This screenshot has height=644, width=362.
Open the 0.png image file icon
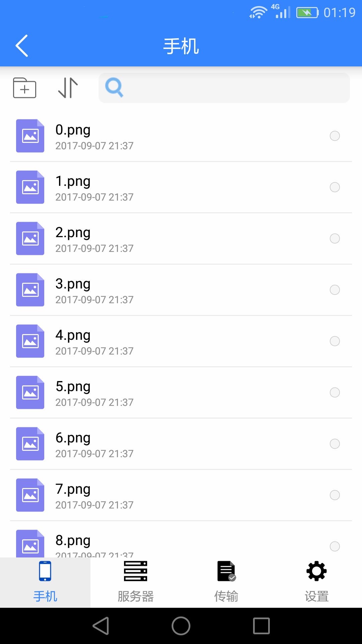click(30, 136)
